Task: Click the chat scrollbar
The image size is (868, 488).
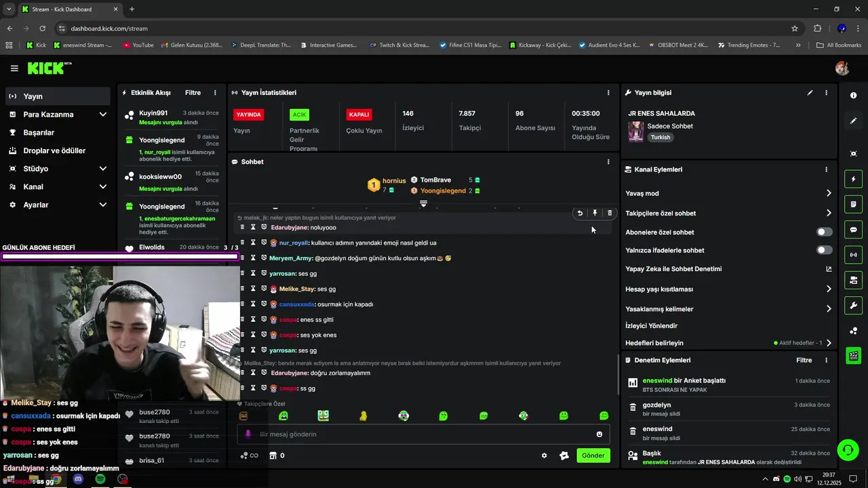Action: click(x=616, y=374)
